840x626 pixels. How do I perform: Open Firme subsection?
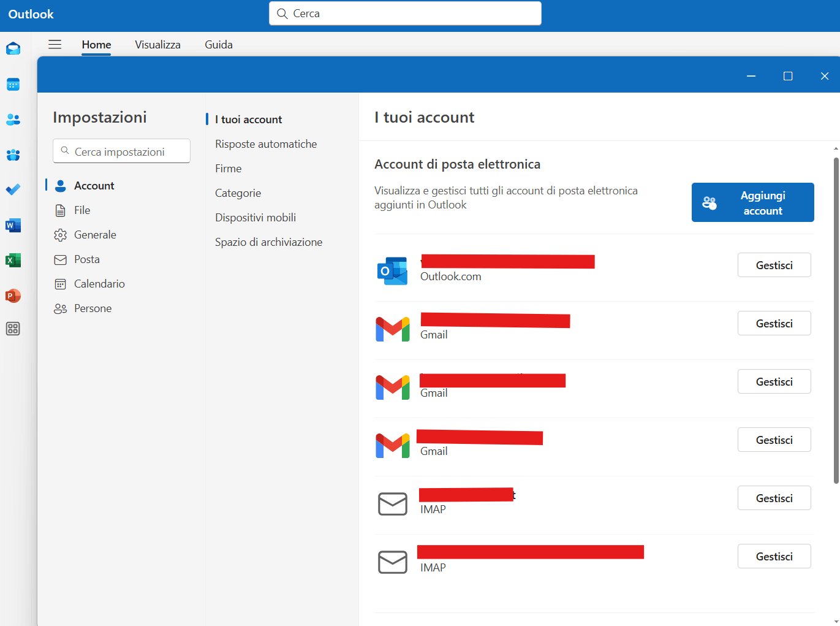[228, 169]
